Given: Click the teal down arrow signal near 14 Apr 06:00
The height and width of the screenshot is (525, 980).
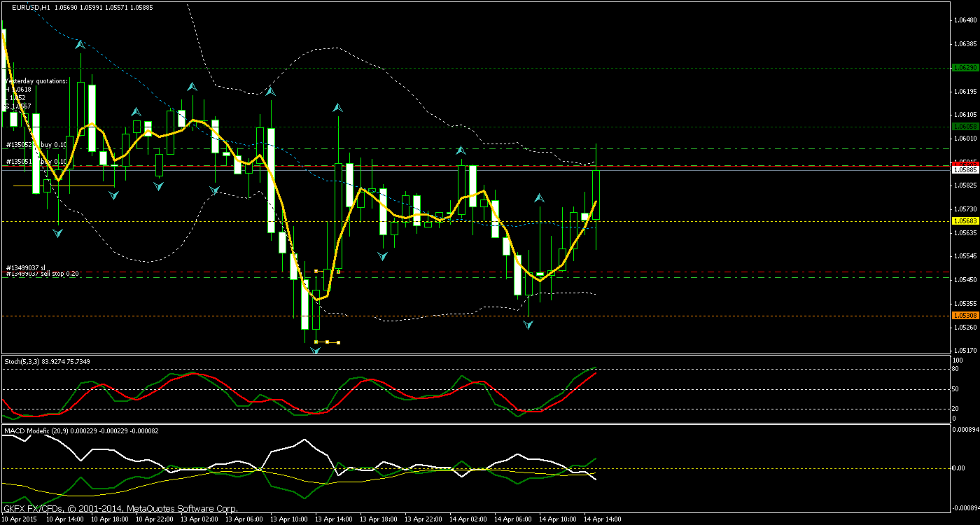Looking at the screenshot, I should [526, 324].
